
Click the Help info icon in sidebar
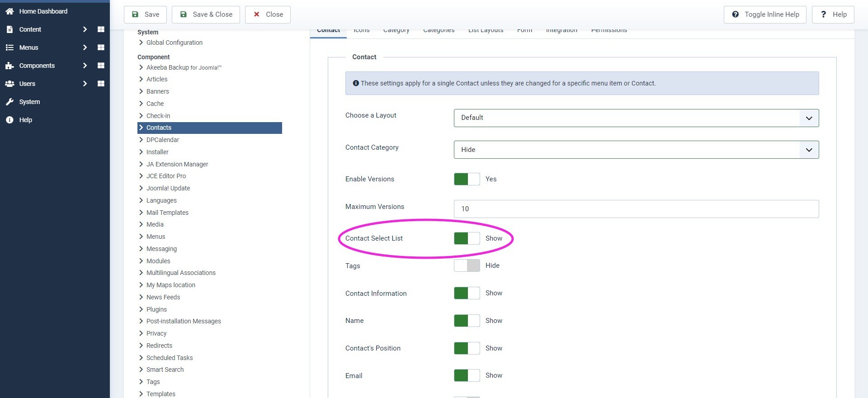coord(9,120)
